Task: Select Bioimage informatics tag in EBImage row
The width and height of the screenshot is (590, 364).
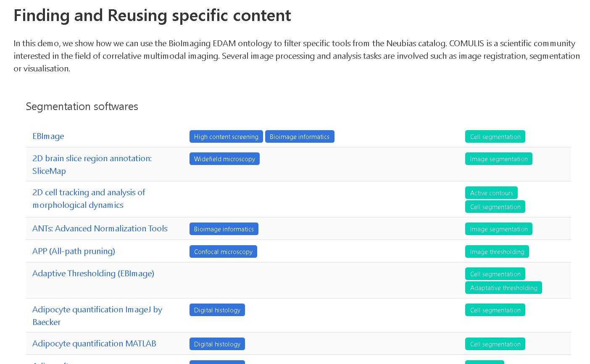Action: click(299, 137)
